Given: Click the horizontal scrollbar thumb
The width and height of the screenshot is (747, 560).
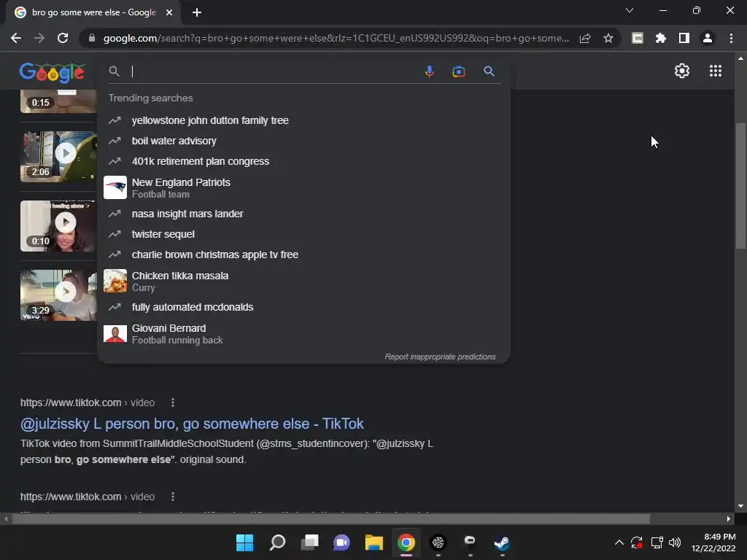Looking at the screenshot, I should (x=331, y=518).
